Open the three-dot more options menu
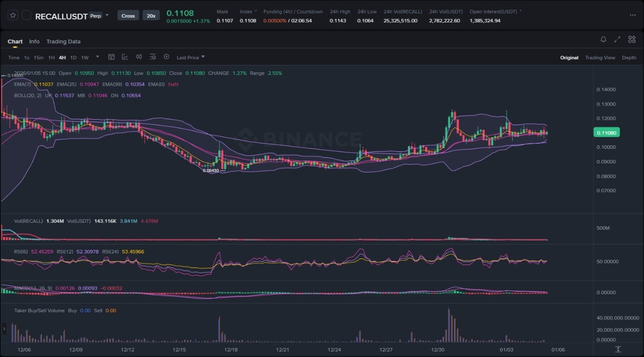Viewport: 644px width, 357px height. point(632,16)
